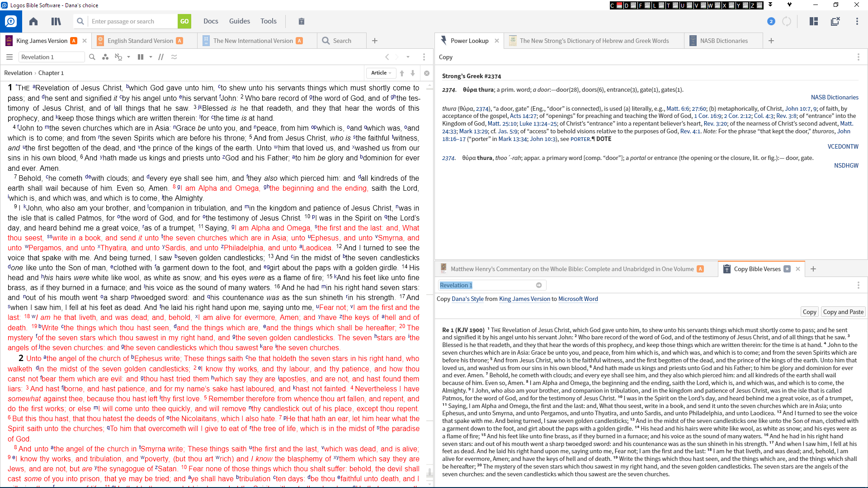This screenshot has width=868, height=488.
Task: Open the Article navigation dropdown
Action: [381, 73]
